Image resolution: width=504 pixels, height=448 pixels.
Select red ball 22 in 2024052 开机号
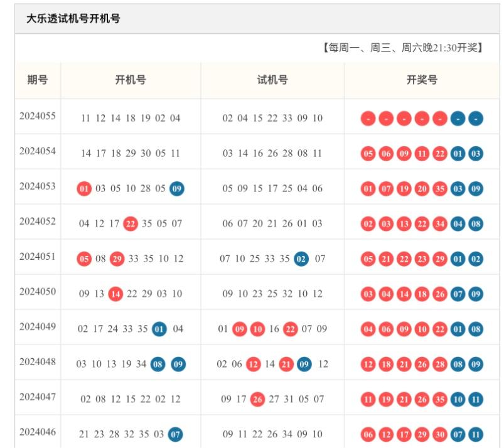pyautogui.click(x=131, y=223)
